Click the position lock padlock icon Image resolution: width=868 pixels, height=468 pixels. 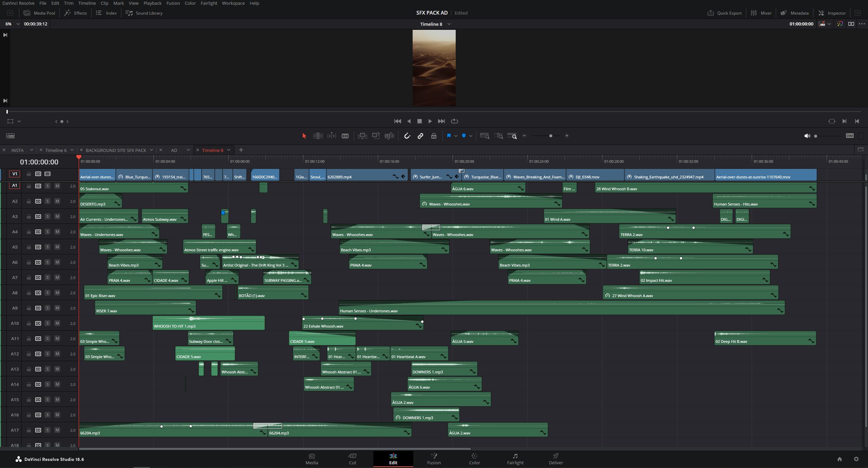click(434, 136)
